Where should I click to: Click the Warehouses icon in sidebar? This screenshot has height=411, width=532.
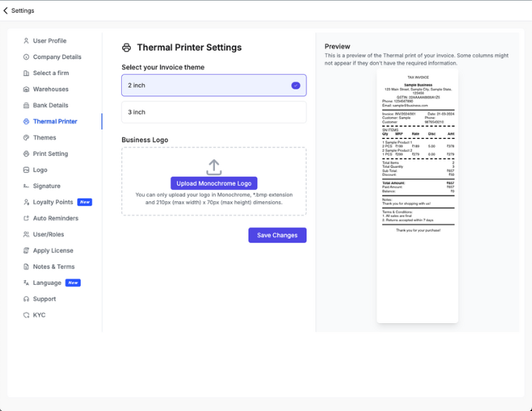(26, 89)
